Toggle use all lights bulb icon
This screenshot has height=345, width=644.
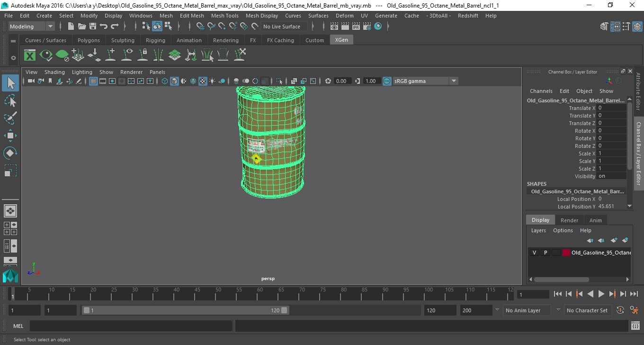212,81
